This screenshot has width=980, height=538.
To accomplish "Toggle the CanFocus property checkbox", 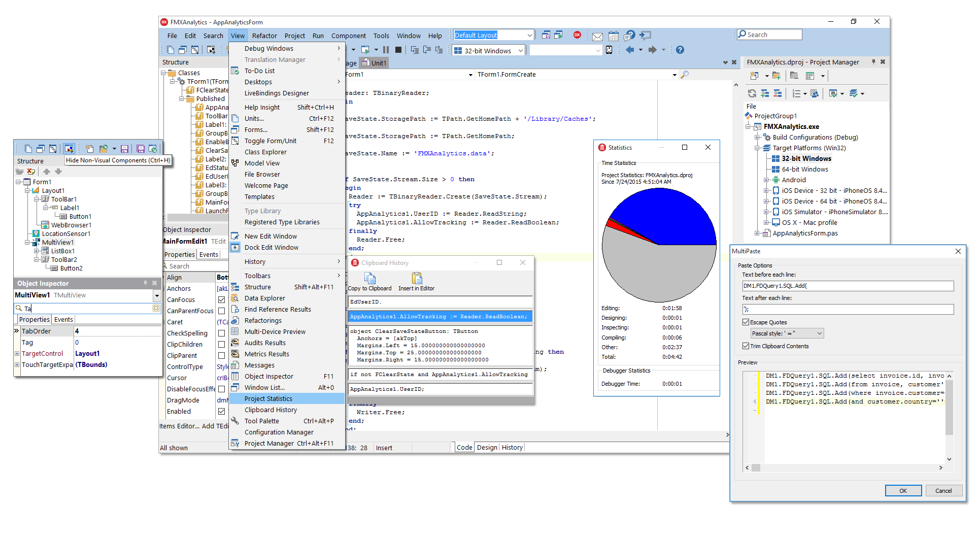I will [x=221, y=300].
